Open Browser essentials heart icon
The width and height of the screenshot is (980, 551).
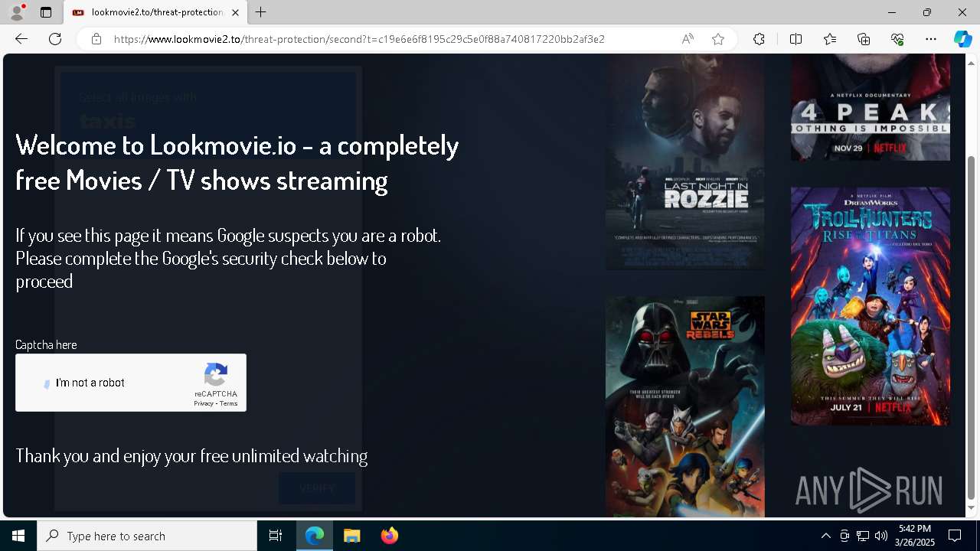897,39
